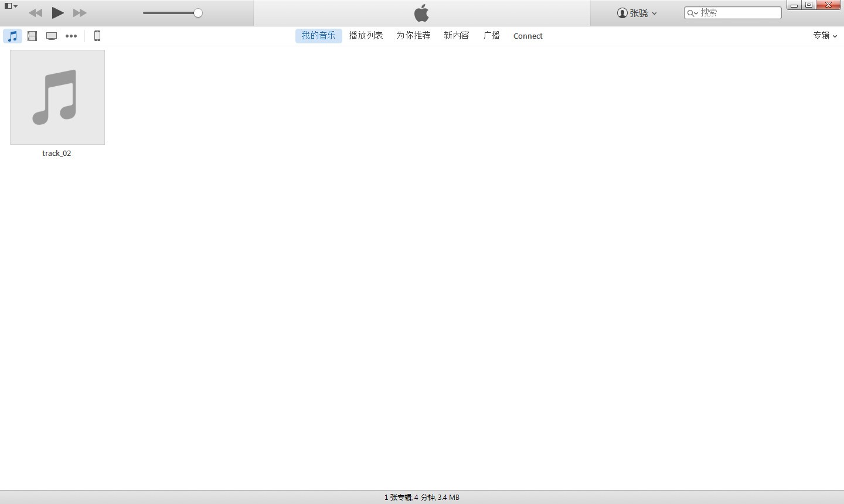Open the 新内容 tab

tap(457, 36)
